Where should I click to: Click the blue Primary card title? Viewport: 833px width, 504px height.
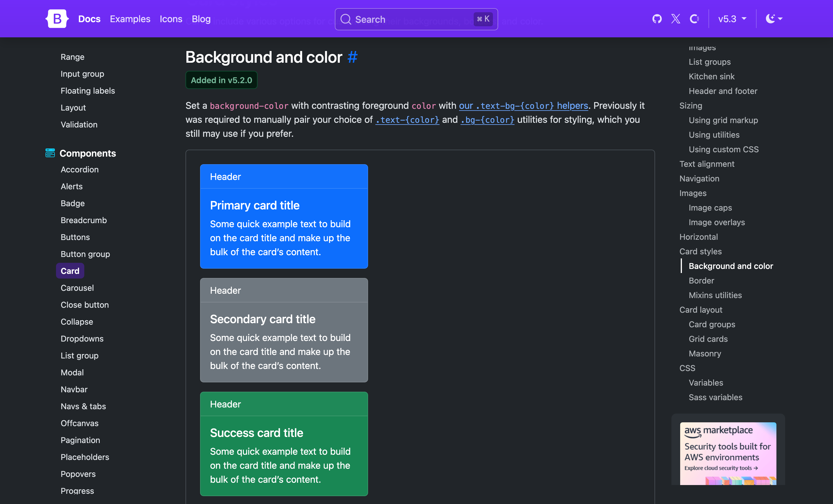click(255, 205)
